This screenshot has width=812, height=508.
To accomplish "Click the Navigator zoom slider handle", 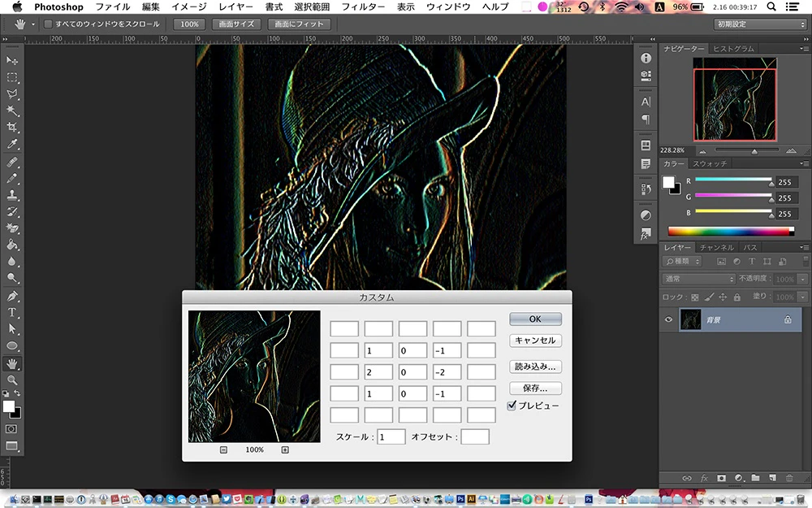I will [x=754, y=151].
